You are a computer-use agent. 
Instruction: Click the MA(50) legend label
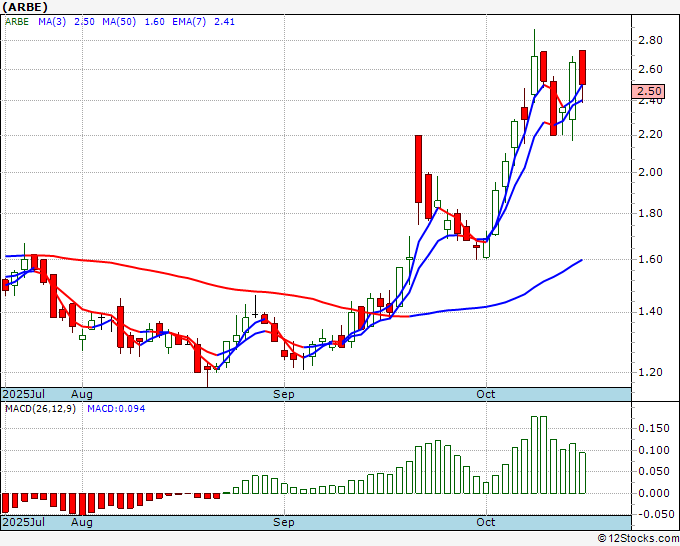coord(119,22)
